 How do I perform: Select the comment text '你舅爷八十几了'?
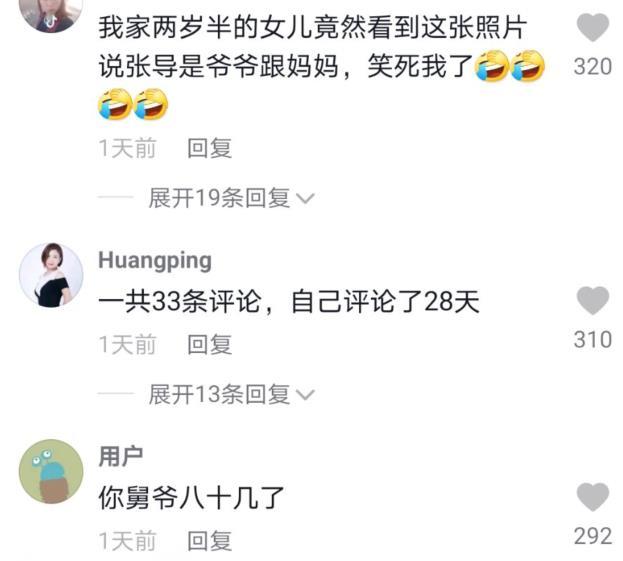pos(192,498)
